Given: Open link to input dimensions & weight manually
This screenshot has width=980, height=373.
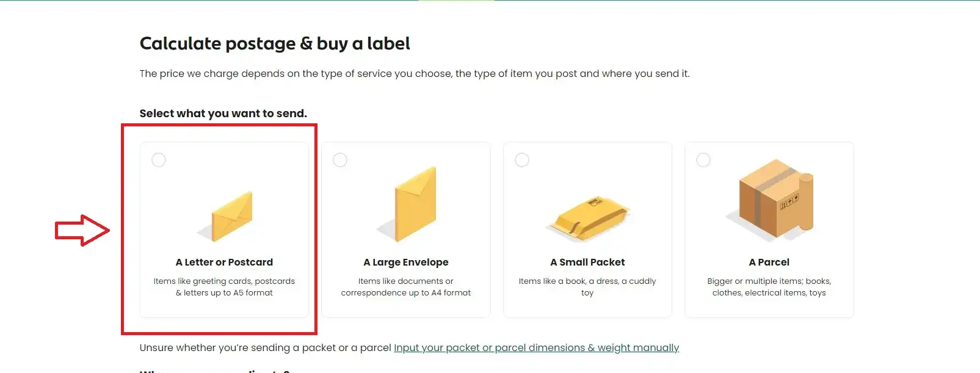Looking at the screenshot, I should click(536, 347).
